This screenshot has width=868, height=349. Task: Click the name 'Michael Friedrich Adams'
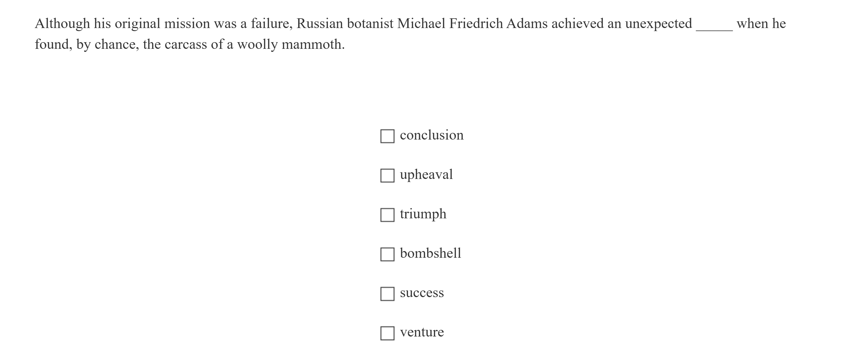pos(472,24)
